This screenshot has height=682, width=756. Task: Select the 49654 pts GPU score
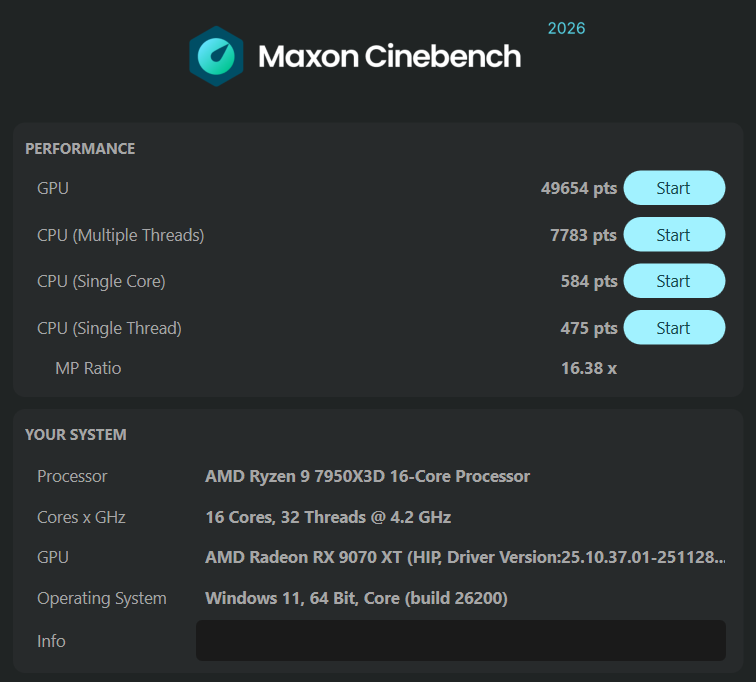[579, 188]
